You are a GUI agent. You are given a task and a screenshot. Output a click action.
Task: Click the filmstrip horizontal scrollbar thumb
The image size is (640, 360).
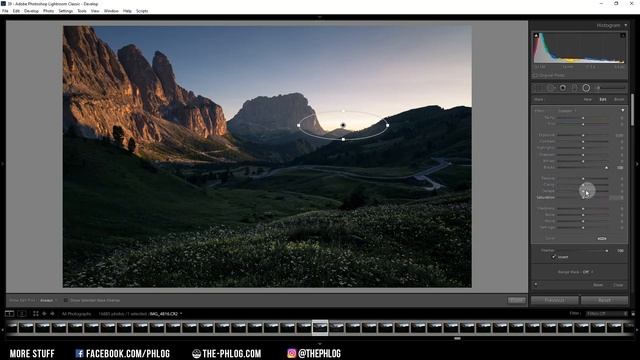[x=457, y=338]
